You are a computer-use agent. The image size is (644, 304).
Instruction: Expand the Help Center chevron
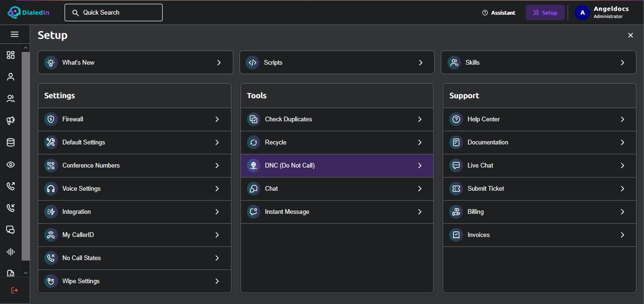click(x=623, y=119)
